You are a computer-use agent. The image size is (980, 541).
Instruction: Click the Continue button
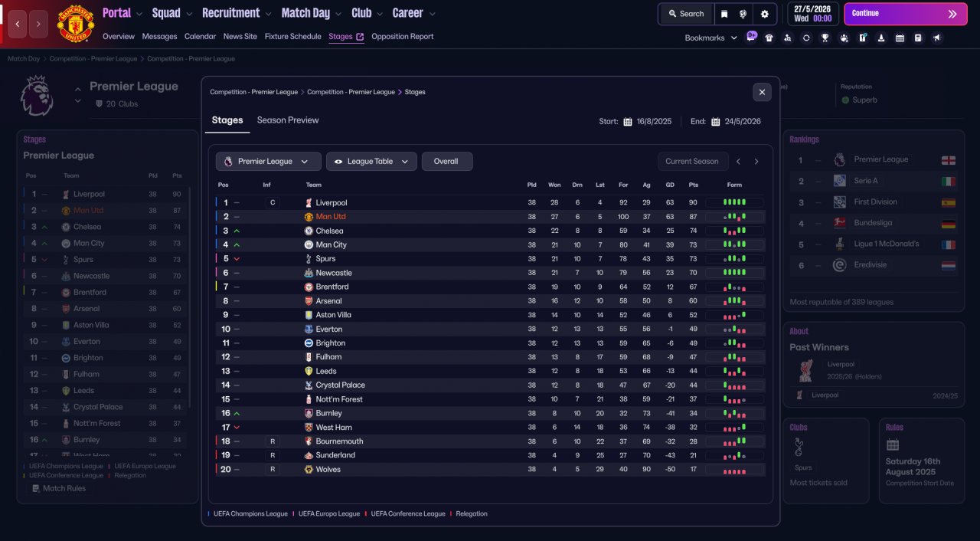[906, 14]
